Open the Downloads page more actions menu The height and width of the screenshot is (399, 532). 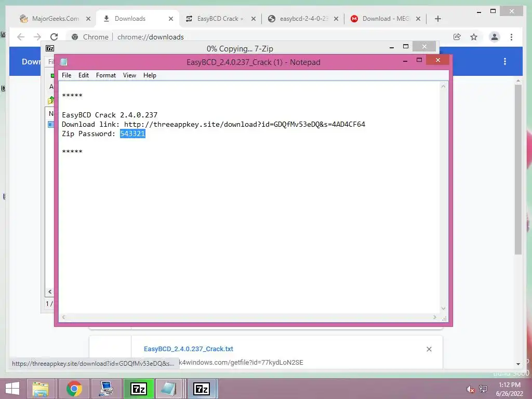click(x=505, y=61)
